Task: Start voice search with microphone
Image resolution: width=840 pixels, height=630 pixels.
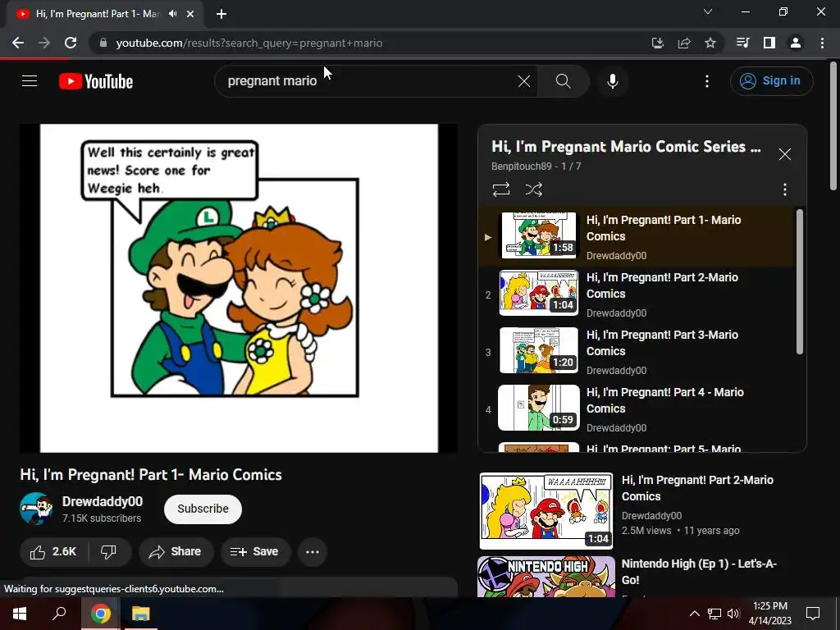Action: pos(612,81)
